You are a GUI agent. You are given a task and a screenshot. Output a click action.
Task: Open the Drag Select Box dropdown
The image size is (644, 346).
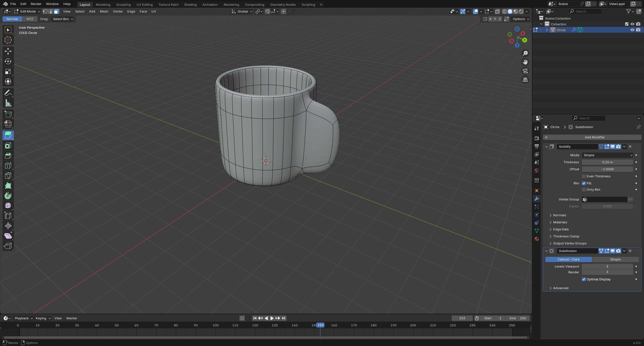(x=62, y=19)
